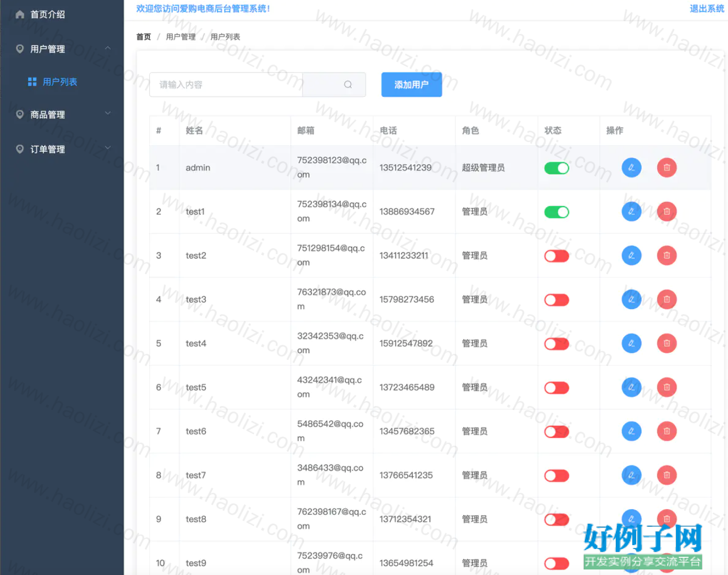This screenshot has width=728, height=575.
Task: Click the grid icon beside 用户列表
Action: (x=32, y=82)
